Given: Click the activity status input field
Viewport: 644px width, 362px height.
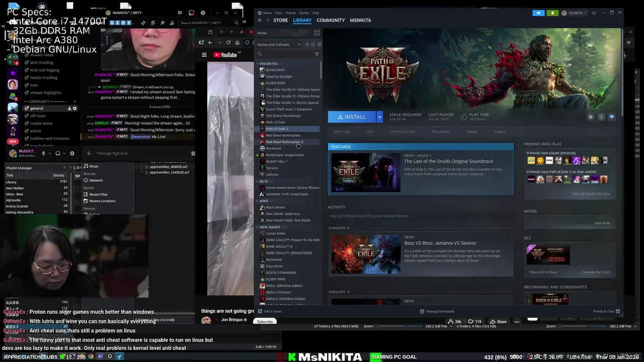Looking at the screenshot, I should [x=421, y=216].
